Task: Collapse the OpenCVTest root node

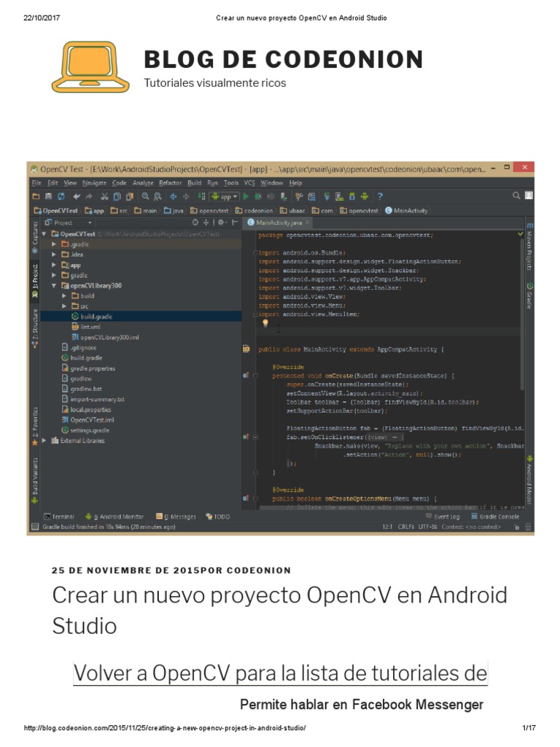Action: [44, 234]
